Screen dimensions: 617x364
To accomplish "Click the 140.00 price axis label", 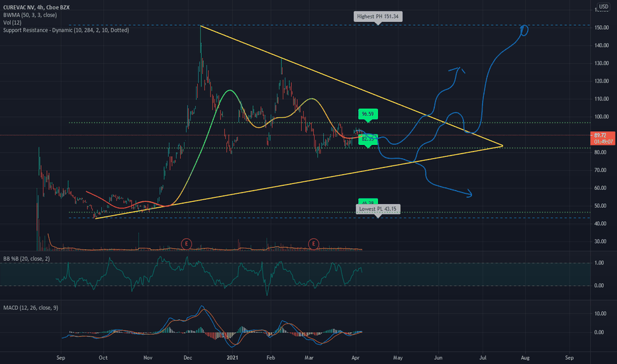I will coord(602,45).
